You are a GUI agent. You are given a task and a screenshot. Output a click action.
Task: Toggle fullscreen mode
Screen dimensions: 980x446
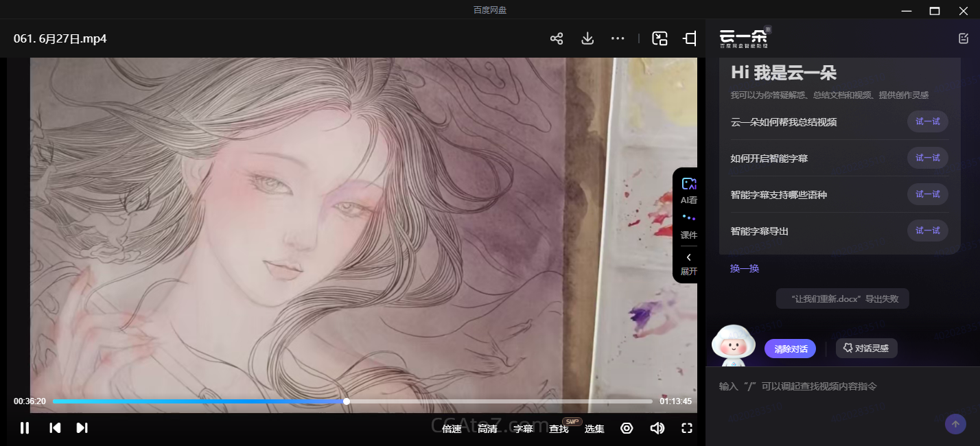pyautogui.click(x=687, y=428)
